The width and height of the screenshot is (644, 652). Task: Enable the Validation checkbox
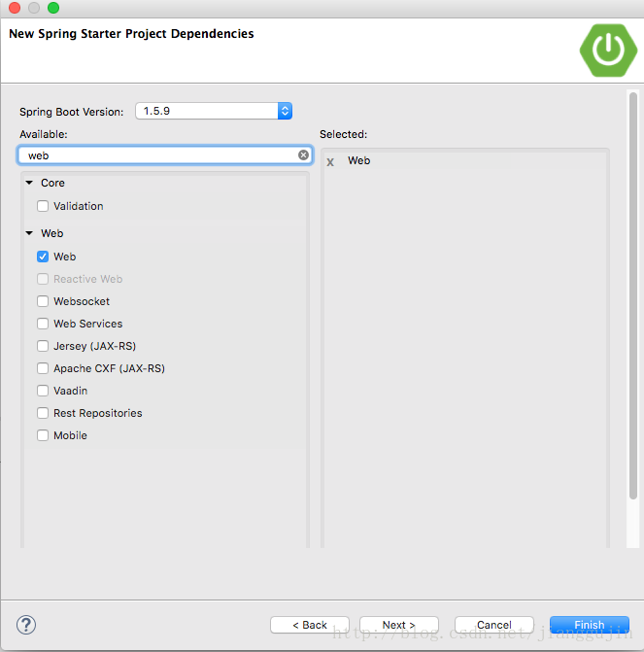(43, 206)
